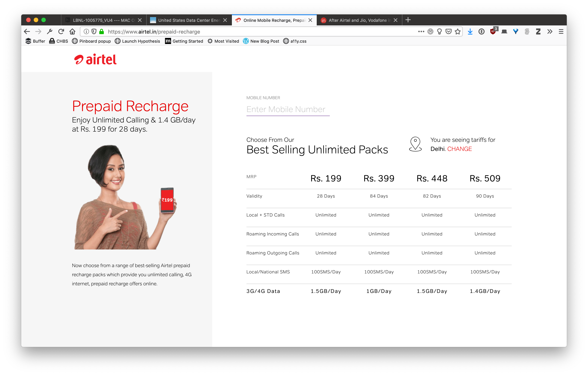Focus the Enter Mobile Number field
588x375 pixels.
(x=288, y=109)
